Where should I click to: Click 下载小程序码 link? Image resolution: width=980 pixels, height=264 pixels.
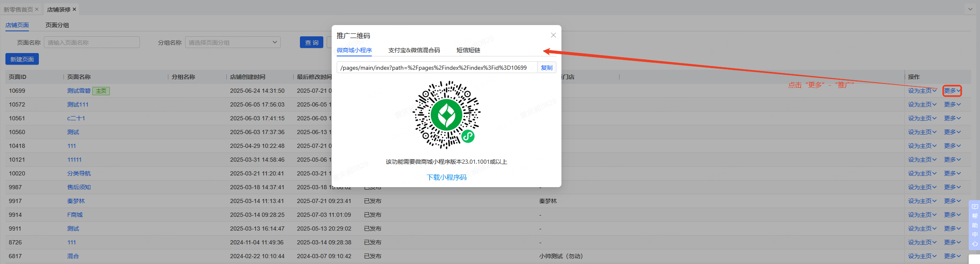coord(447,178)
